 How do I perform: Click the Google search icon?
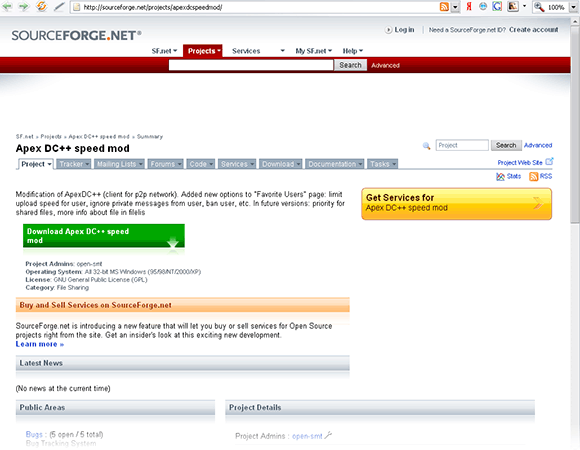pyautogui.click(x=497, y=6)
